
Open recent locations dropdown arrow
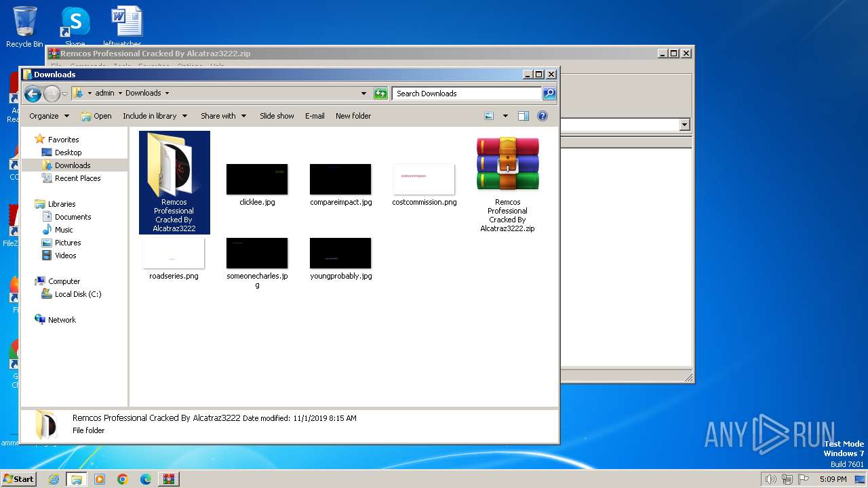tap(65, 94)
